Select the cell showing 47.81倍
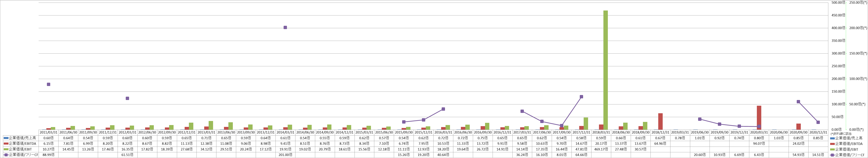868x158 pixels. pyautogui.click(x=581, y=149)
